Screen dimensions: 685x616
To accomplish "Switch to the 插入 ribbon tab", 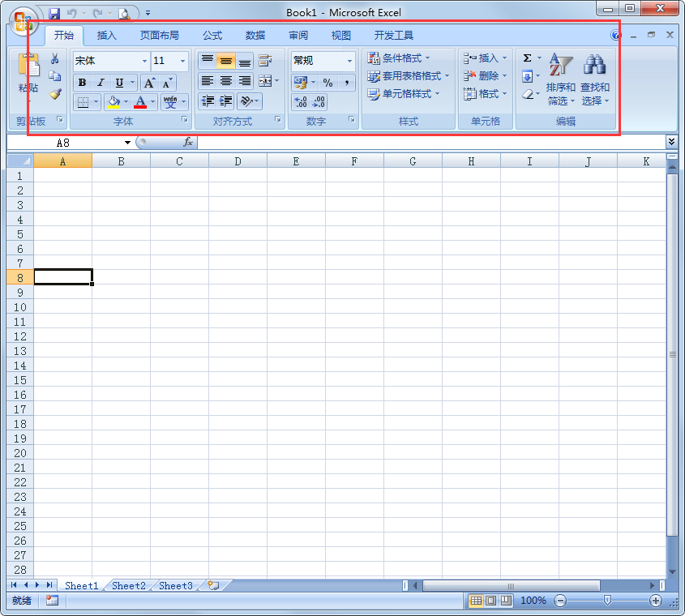I will pos(105,35).
